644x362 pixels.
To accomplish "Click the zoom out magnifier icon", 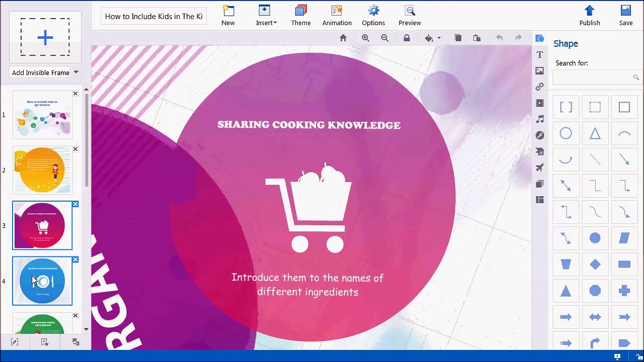I will coord(385,38).
